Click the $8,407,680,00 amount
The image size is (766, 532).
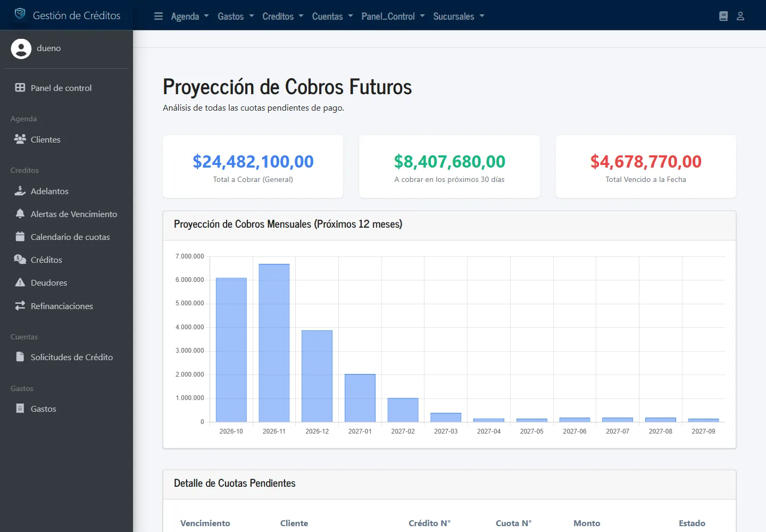tap(449, 161)
